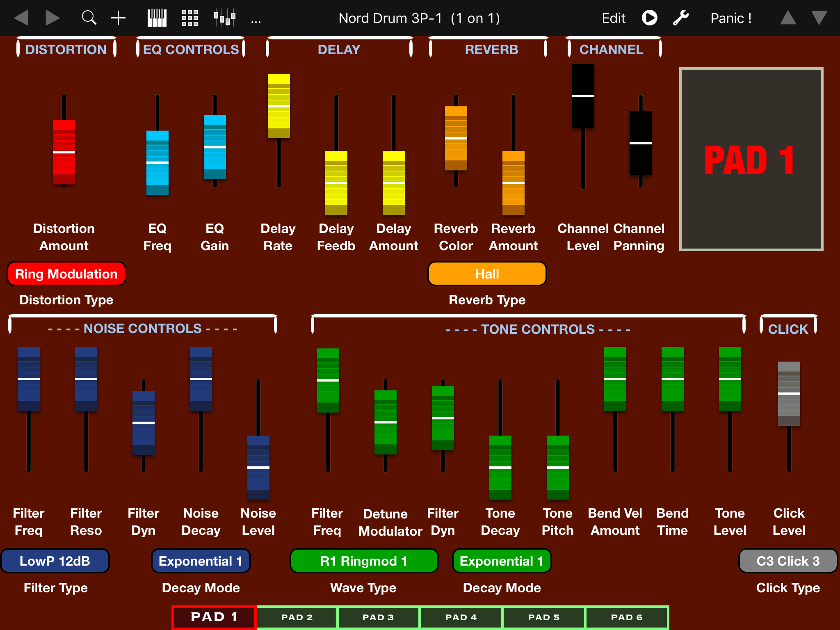Click the orange Reverb Color fader
The image size is (840, 630).
(456, 138)
